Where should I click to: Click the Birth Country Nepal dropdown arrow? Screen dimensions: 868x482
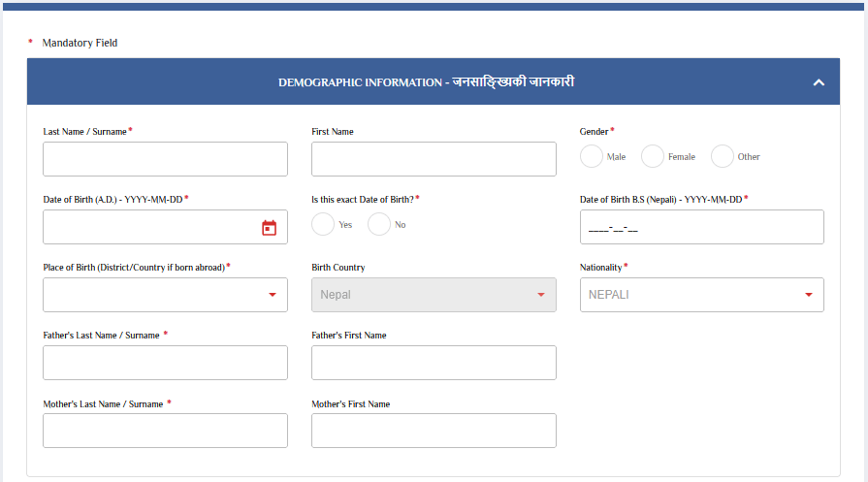540,295
